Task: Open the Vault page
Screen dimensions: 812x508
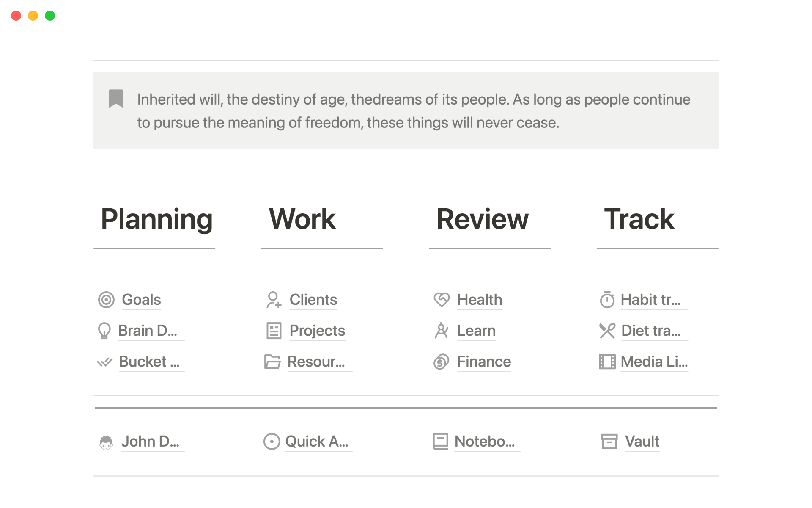Action: (642, 442)
